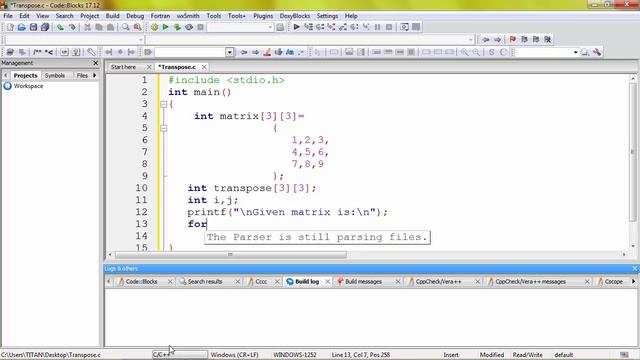This screenshot has height=360, width=640.
Task: Open the File menu
Action: pos(8,16)
